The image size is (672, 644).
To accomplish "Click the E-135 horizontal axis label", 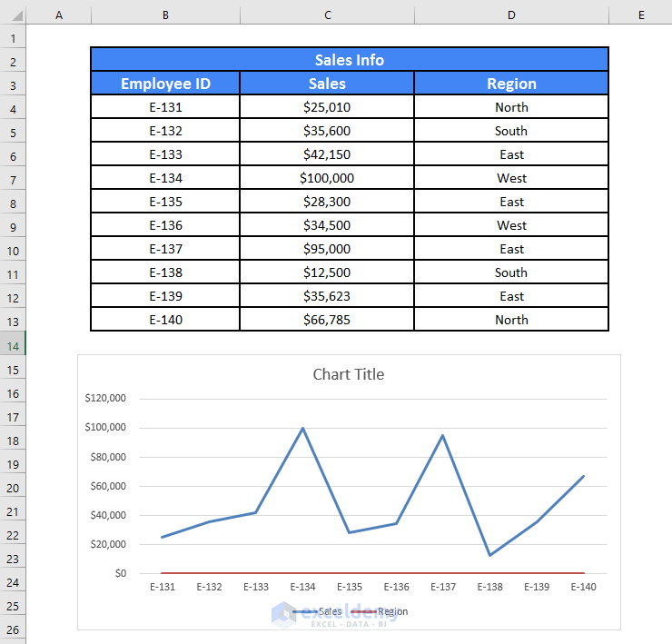I will pos(350,587).
